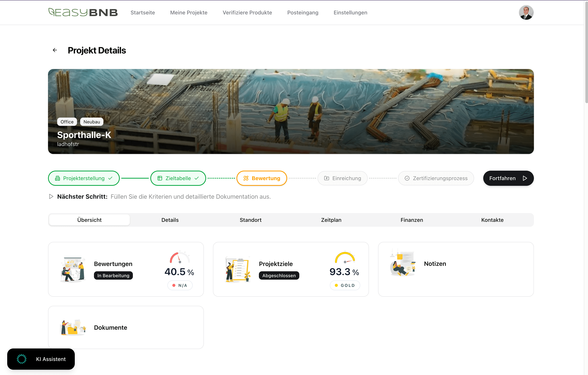
Task: Click the Projekterstellung checkmark
Action: [x=110, y=178]
